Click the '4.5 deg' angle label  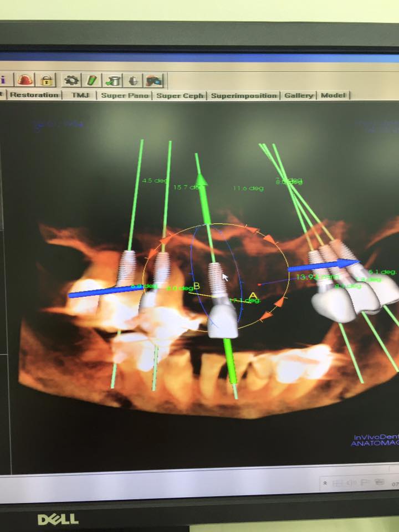tap(155, 181)
